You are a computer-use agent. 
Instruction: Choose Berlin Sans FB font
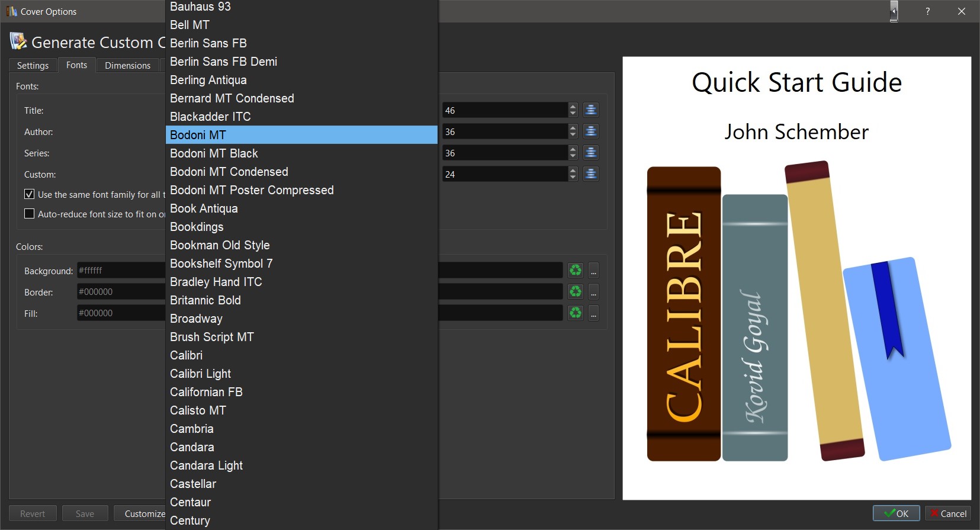(301, 43)
